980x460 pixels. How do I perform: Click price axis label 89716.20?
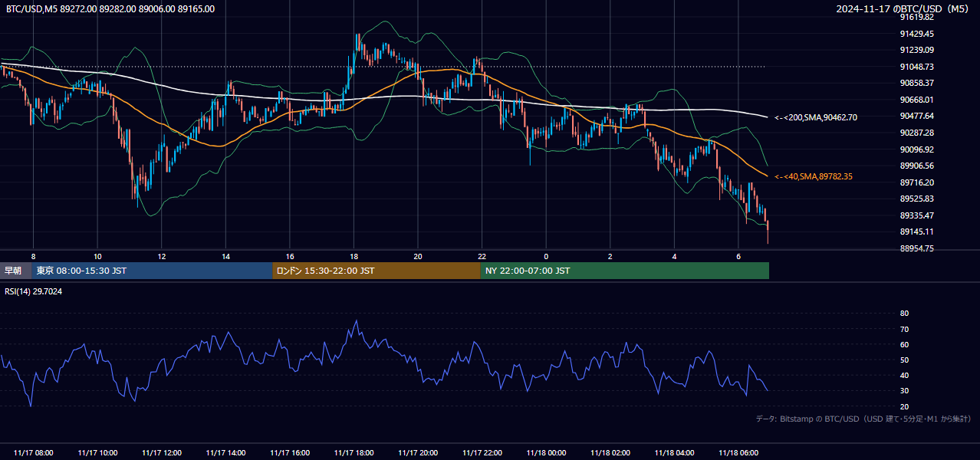point(917,182)
